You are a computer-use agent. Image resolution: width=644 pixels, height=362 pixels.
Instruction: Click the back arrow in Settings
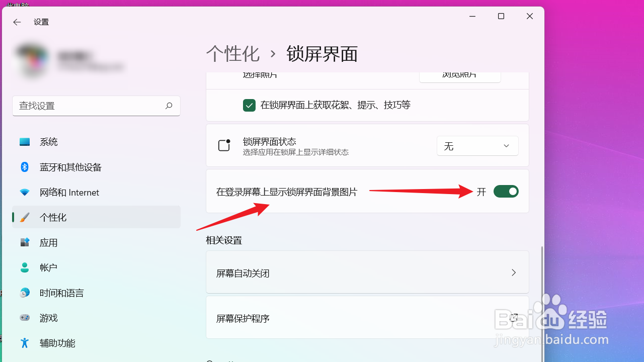coord(17,22)
